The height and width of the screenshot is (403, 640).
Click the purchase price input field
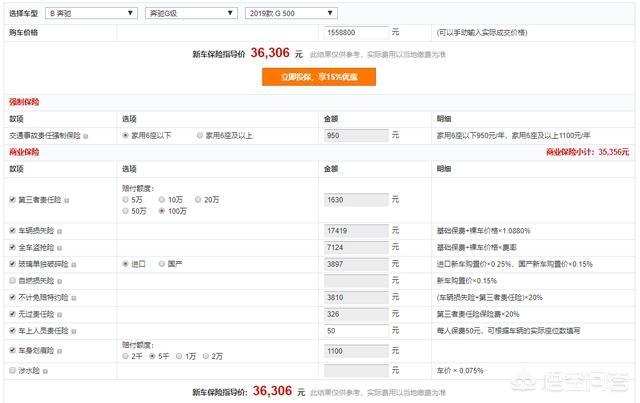pos(356,32)
